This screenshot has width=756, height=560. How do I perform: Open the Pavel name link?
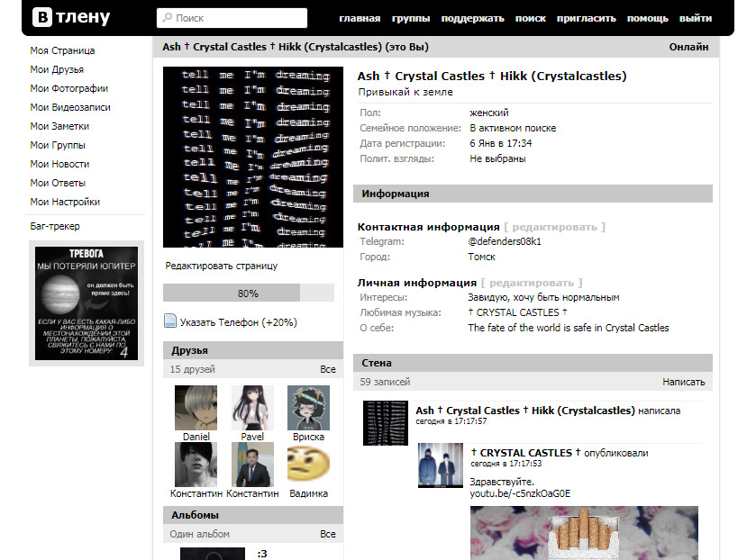pyautogui.click(x=252, y=437)
